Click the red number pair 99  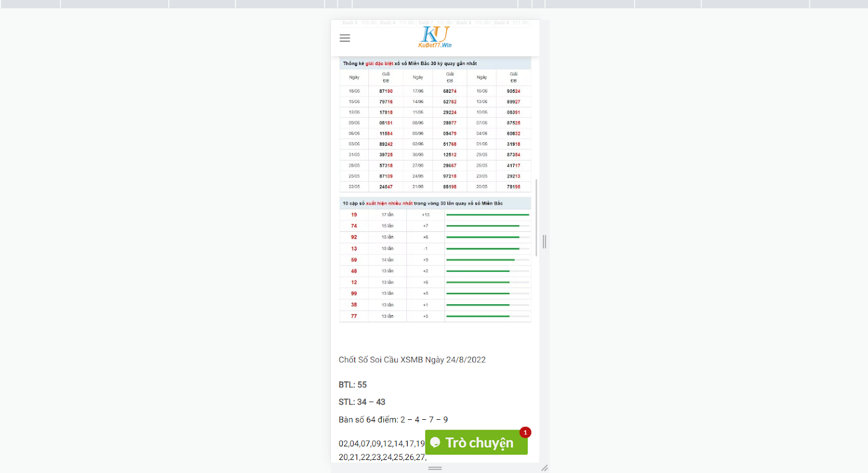354,293
